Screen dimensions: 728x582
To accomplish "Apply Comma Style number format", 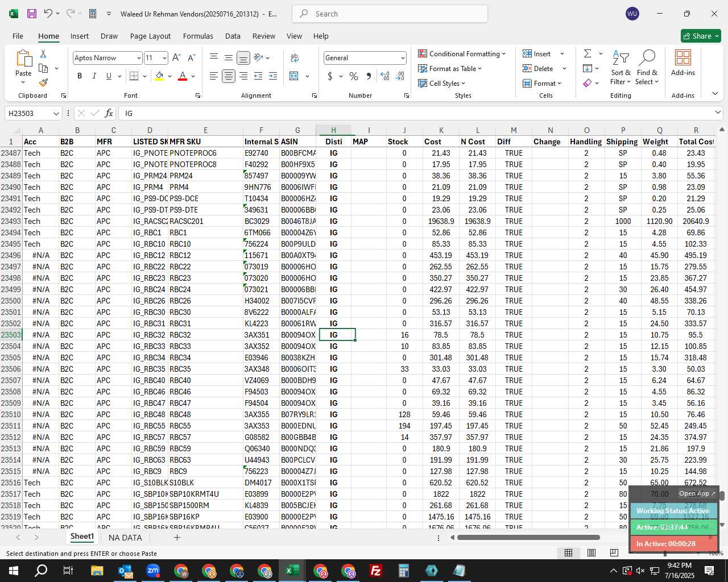I will coord(369,76).
